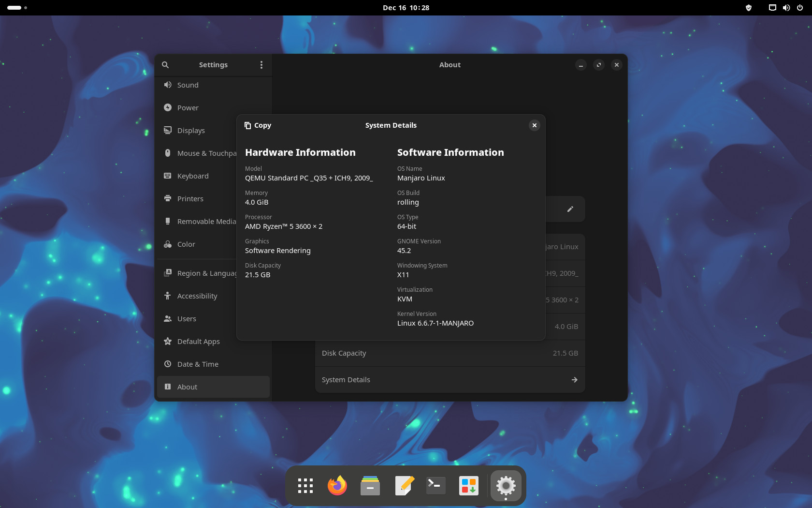Viewport: 812px width, 508px height.
Task: Click the OS Name value Manjaro Linux
Action: coord(421,178)
